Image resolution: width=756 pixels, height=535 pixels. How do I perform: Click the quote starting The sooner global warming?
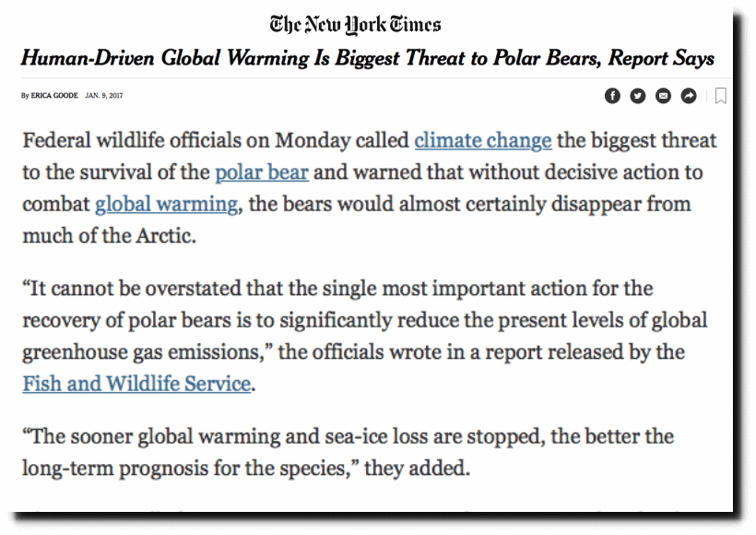[348, 452]
